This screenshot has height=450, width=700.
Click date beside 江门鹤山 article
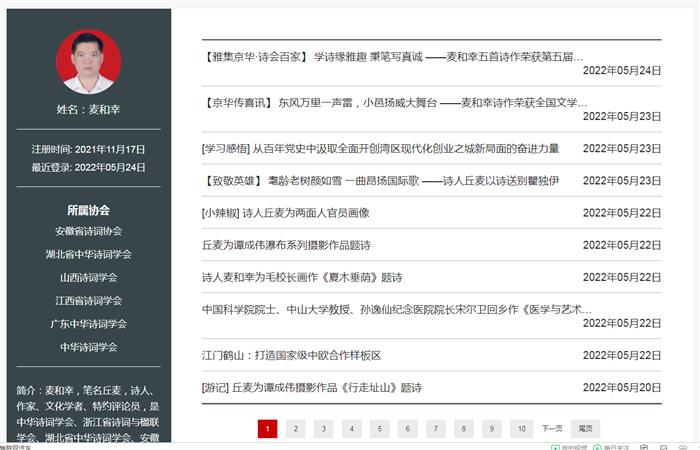[622, 355]
